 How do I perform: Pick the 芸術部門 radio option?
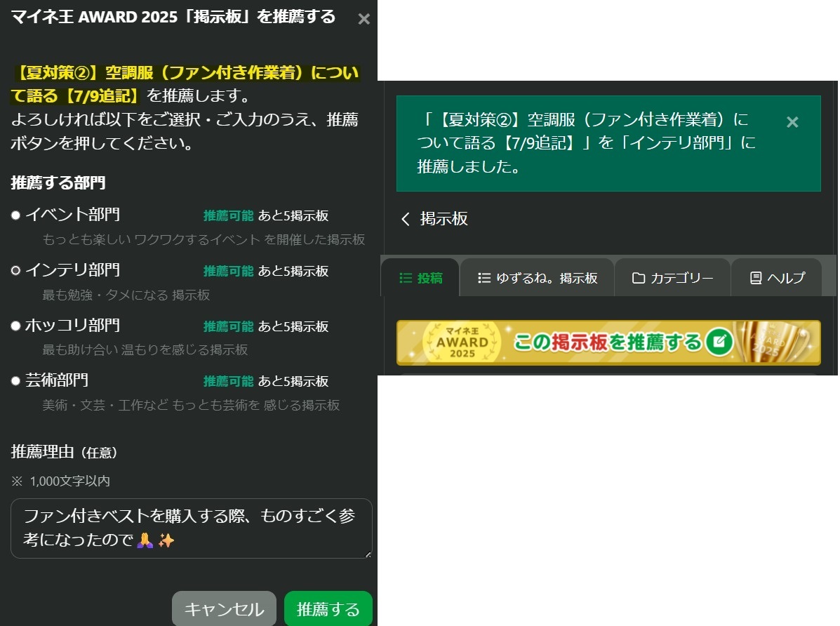coord(15,381)
